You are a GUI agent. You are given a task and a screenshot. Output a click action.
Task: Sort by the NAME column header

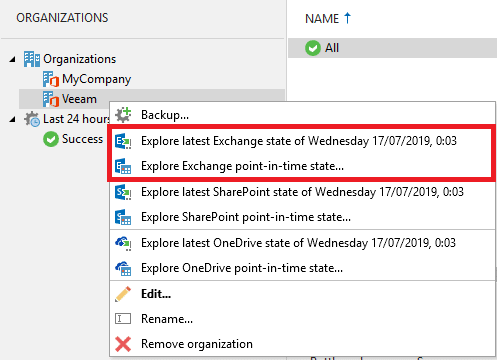click(322, 19)
